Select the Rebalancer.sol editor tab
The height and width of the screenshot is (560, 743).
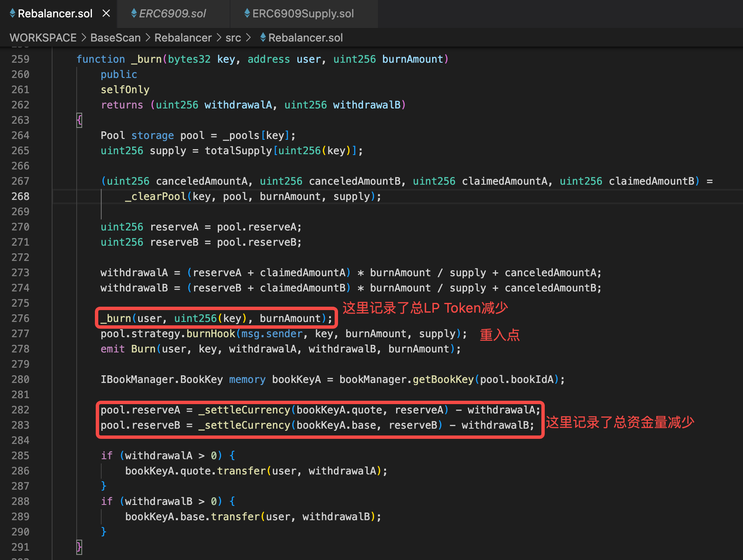[x=55, y=14]
